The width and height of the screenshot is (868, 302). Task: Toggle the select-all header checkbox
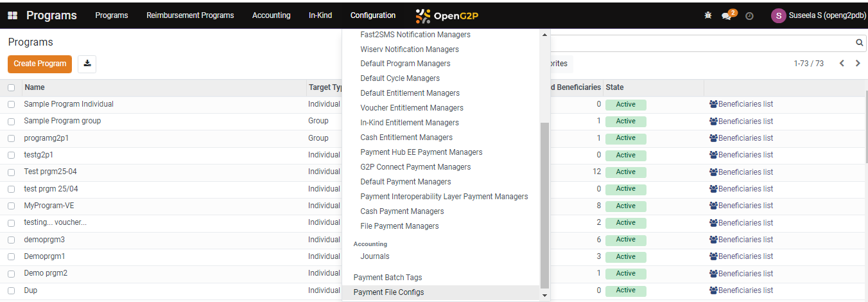(x=12, y=87)
